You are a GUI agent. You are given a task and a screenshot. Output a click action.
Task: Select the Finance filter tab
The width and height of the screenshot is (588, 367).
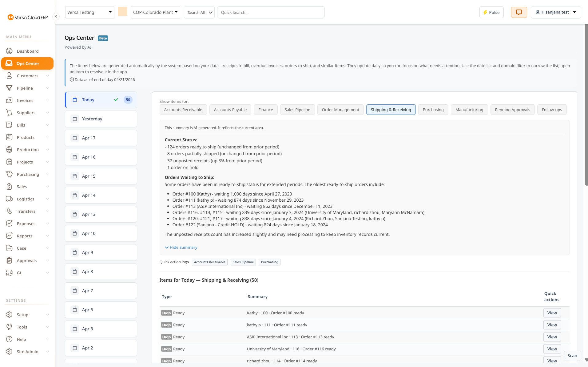pyautogui.click(x=265, y=110)
